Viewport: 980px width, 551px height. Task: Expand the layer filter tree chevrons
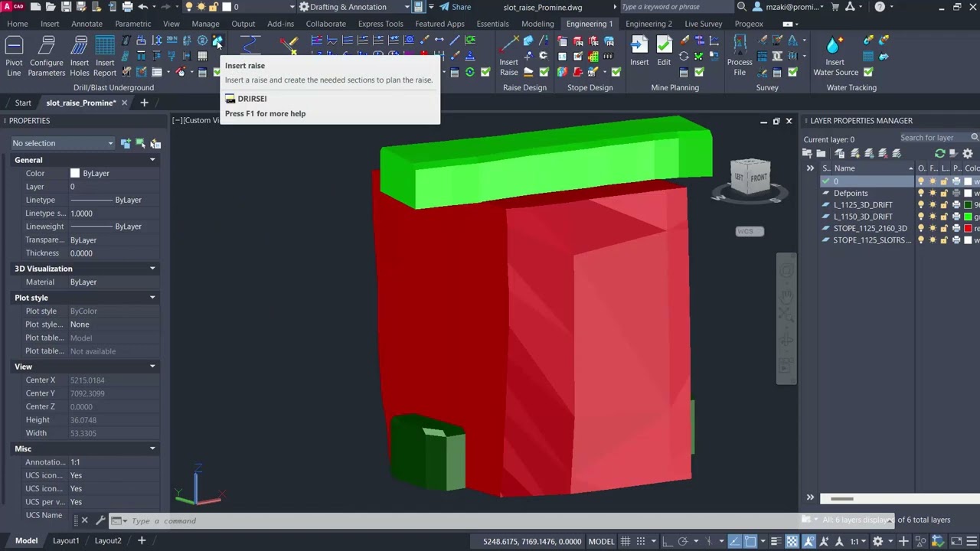810,168
